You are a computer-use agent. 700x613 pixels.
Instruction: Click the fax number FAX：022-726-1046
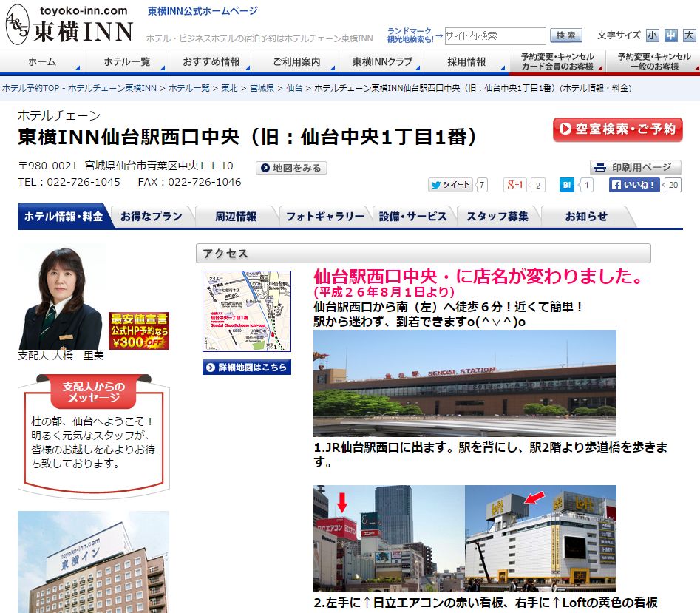[189, 182]
